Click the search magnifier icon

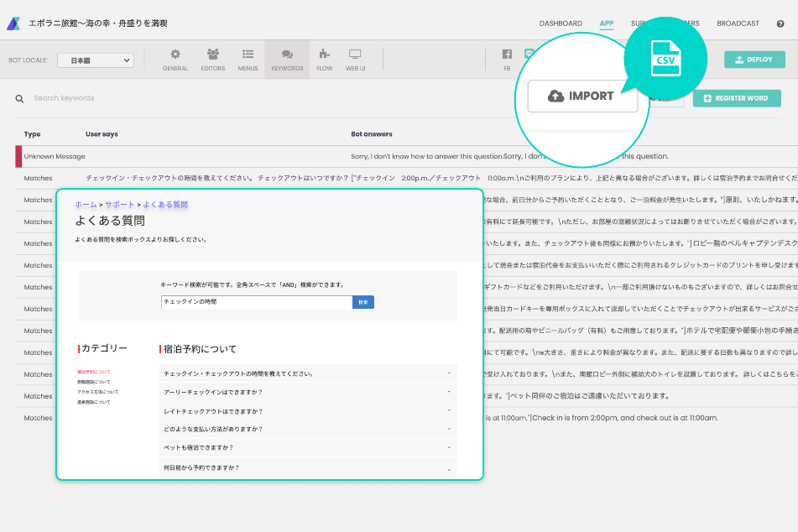(19, 99)
